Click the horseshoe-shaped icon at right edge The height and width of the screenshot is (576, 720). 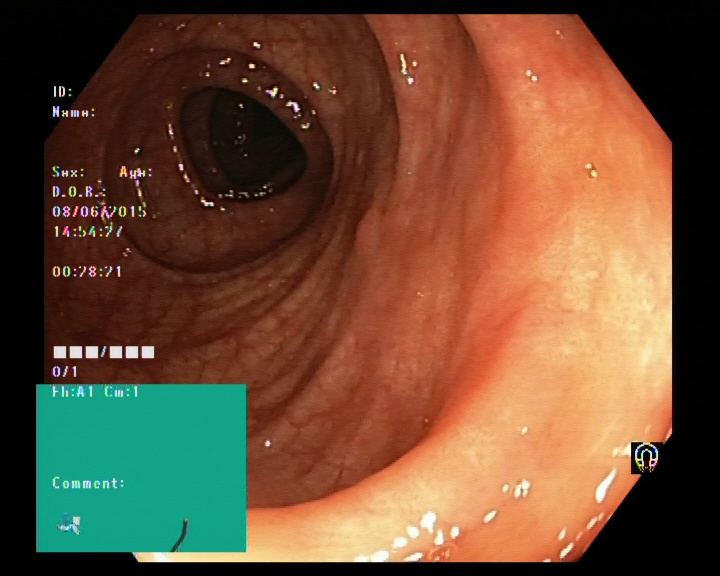(x=647, y=458)
